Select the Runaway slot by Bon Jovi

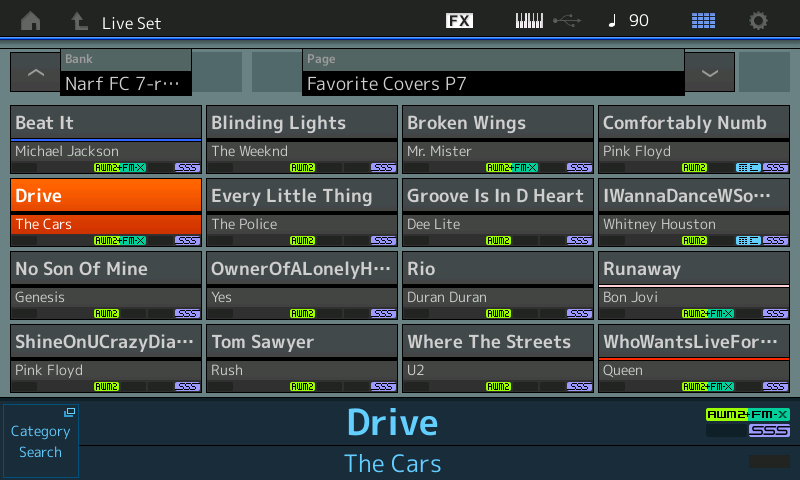pyautogui.click(x=694, y=286)
